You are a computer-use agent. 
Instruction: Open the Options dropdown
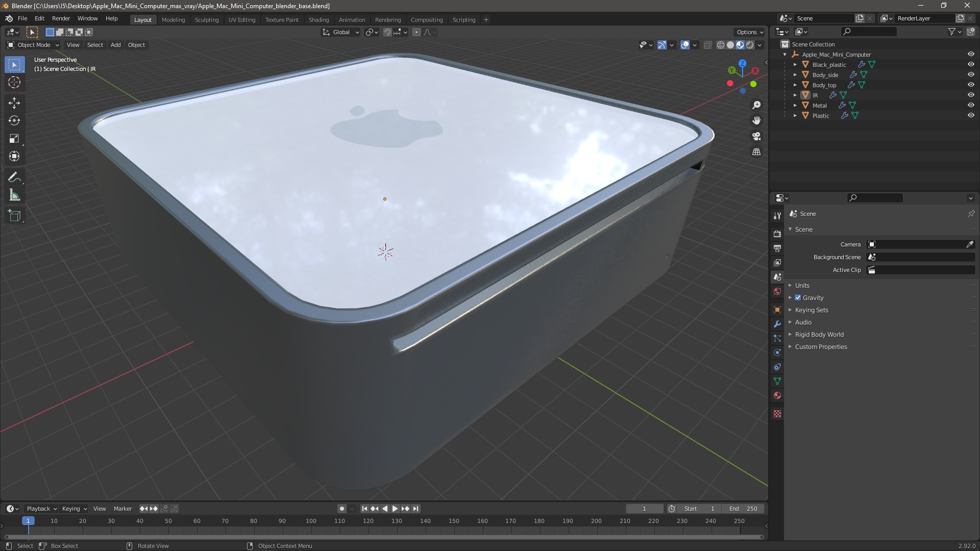(x=750, y=32)
